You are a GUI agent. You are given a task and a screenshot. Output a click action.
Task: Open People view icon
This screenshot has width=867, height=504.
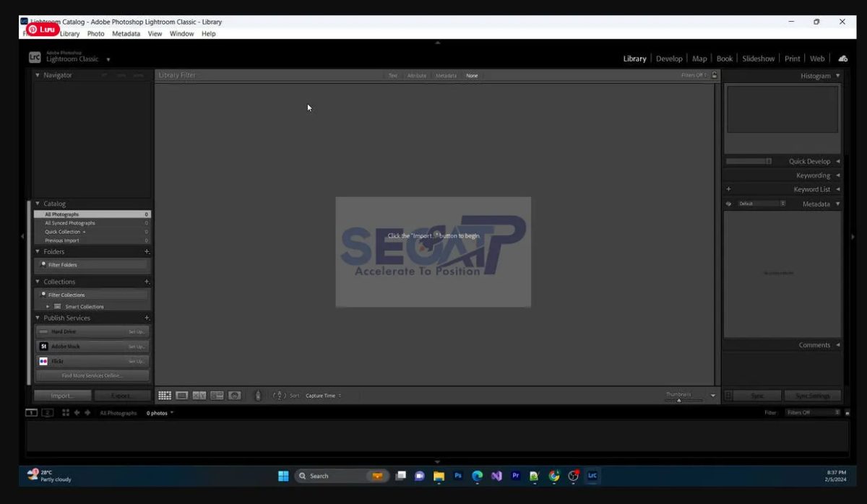tap(235, 396)
